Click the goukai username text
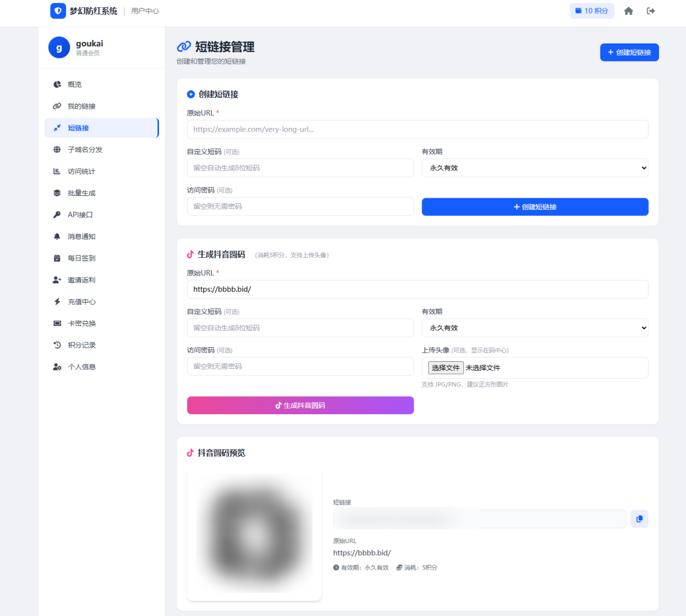The width and height of the screenshot is (686, 616). (89, 43)
